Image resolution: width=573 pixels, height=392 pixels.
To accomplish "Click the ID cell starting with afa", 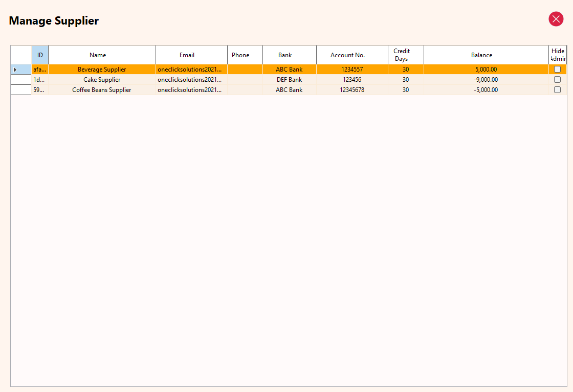I will [40, 70].
